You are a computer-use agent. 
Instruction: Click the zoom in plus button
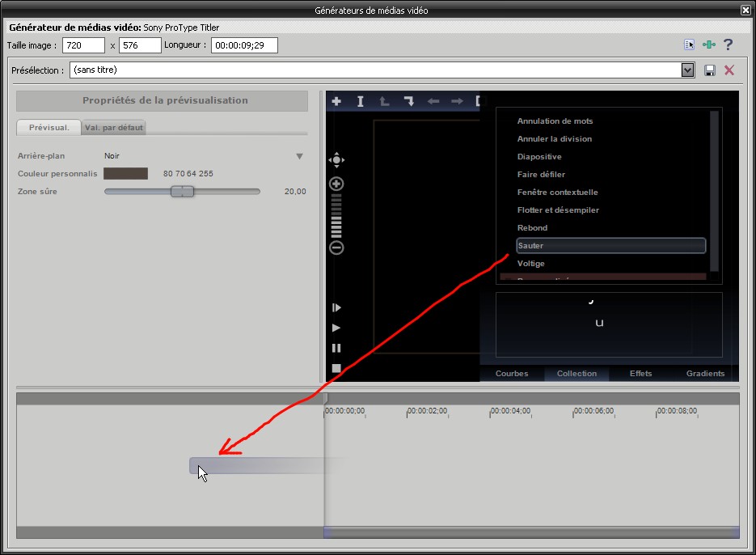336,184
